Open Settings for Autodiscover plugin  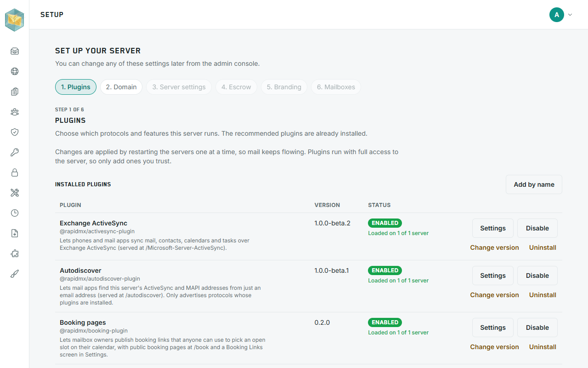(x=493, y=276)
